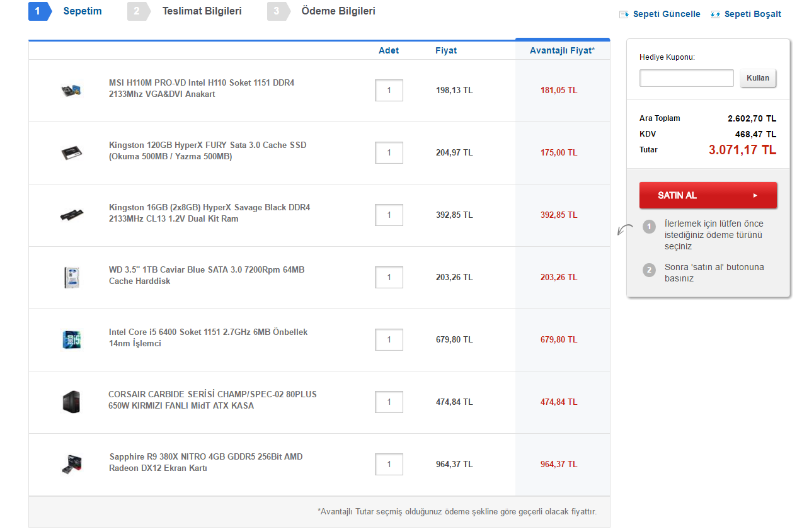Viewport: 797px width, 532px height.
Task: Open the Sapphire R9 380X thumbnail
Action: (x=71, y=464)
